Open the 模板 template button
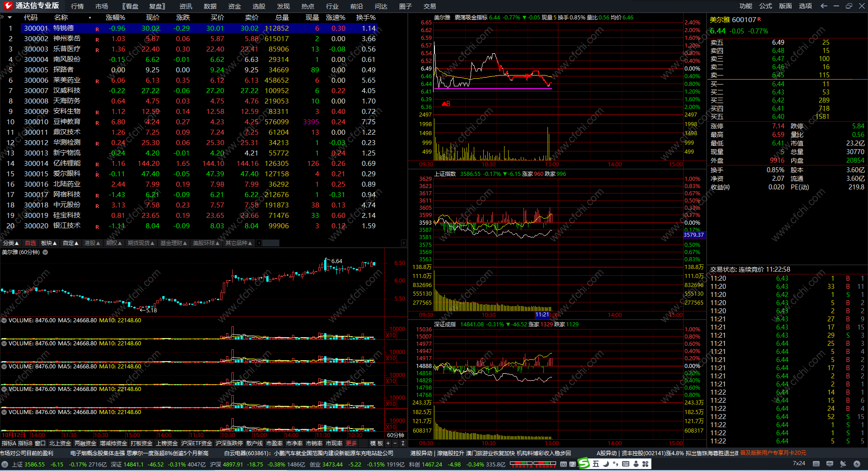 377,443
